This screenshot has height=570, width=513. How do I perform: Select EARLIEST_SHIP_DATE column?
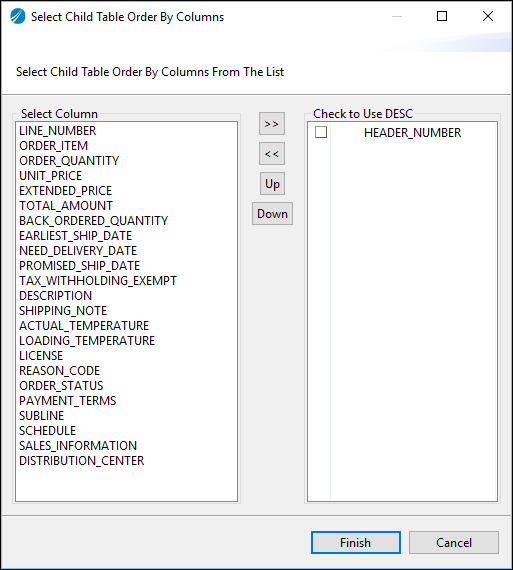click(75, 236)
